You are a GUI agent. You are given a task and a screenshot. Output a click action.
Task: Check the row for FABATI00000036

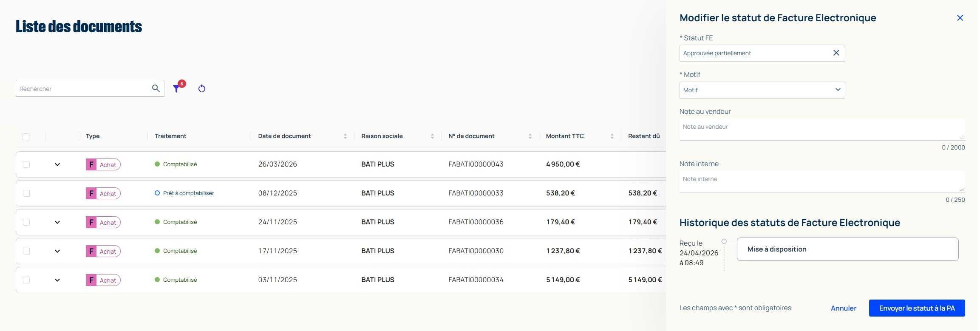(26, 222)
